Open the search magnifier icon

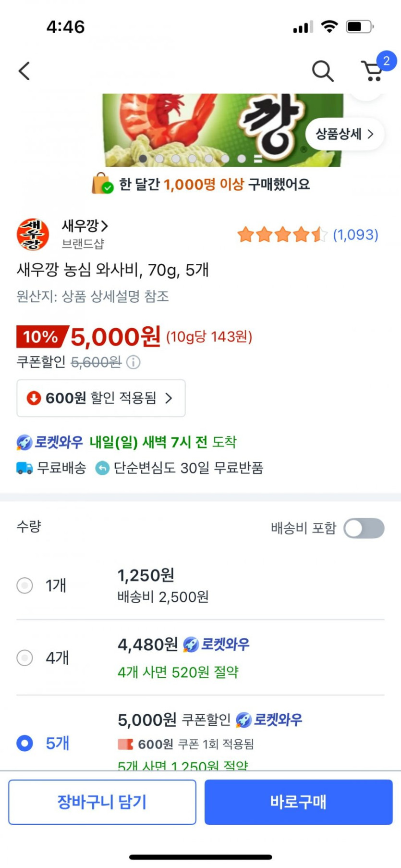tap(322, 71)
